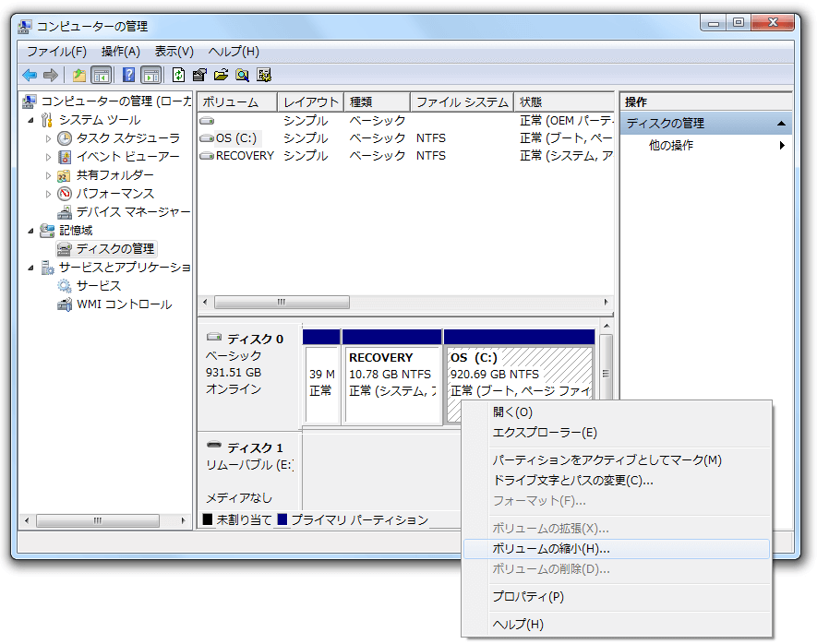Select 共有フォルダー in the tree
The width and height of the screenshot is (817, 644).
(x=114, y=175)
